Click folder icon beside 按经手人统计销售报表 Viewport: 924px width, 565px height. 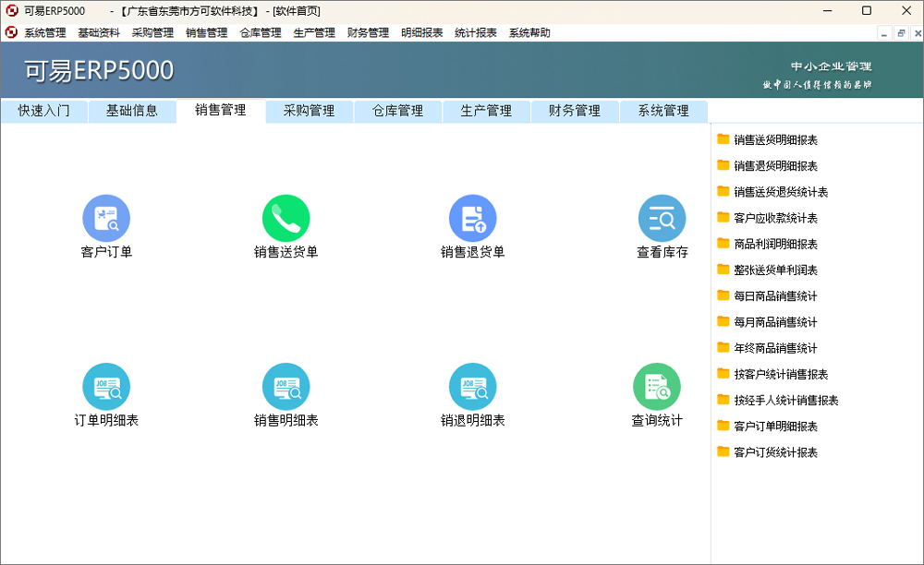(723, 399)
